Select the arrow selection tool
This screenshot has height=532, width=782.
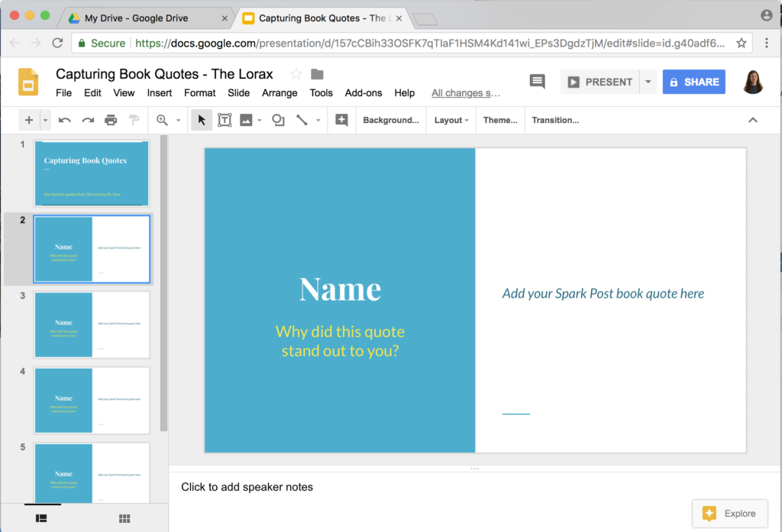(x=201, y=120)
